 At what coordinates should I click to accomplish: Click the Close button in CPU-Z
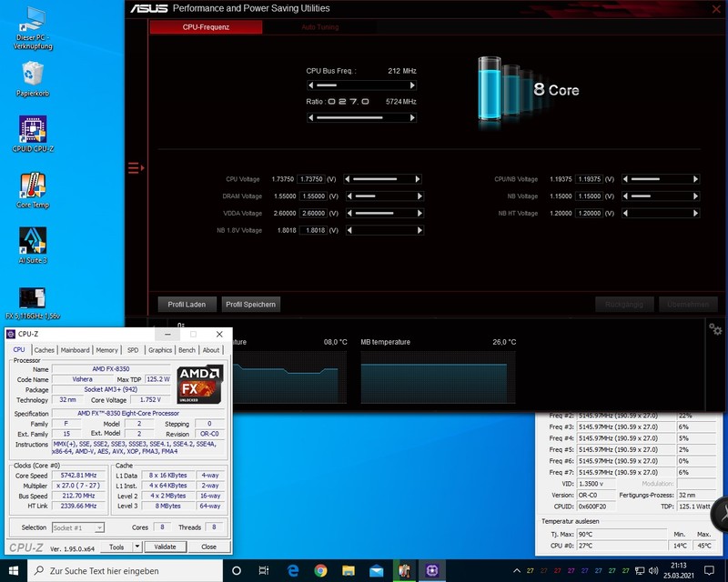209,547
